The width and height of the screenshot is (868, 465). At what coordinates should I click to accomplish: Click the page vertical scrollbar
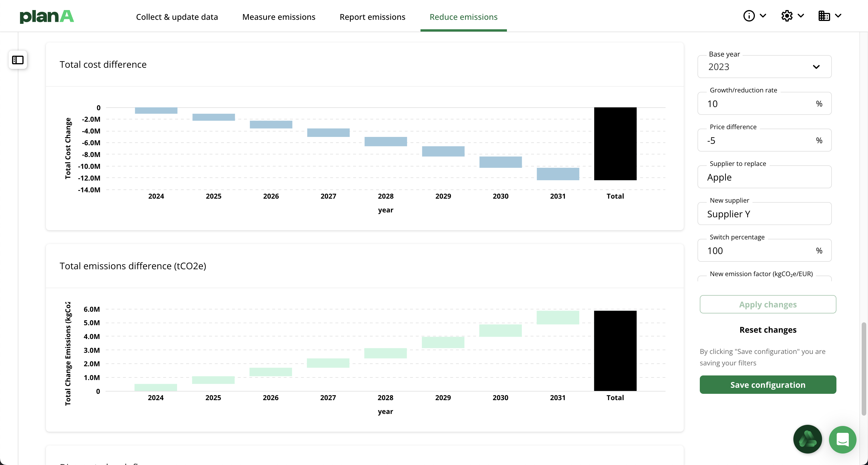[863, 369]
